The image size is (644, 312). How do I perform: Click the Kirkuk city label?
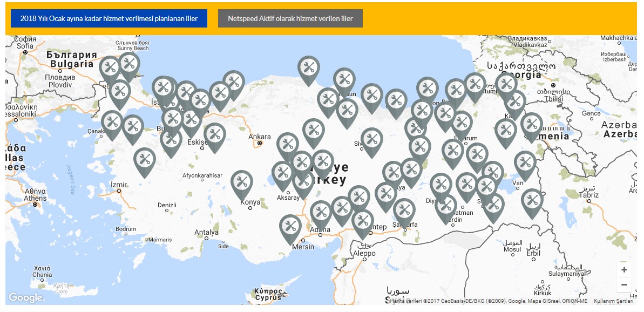(x=543, y=293)
